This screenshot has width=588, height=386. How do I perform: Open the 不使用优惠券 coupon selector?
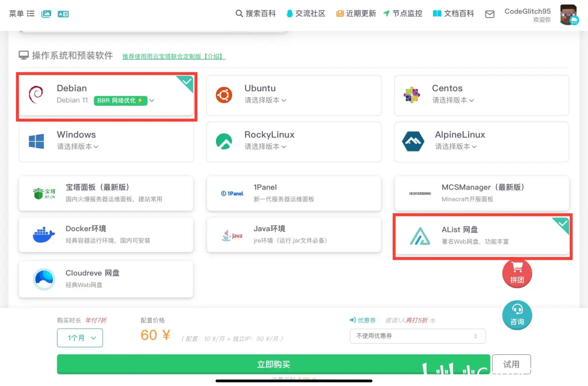[417, 336]
